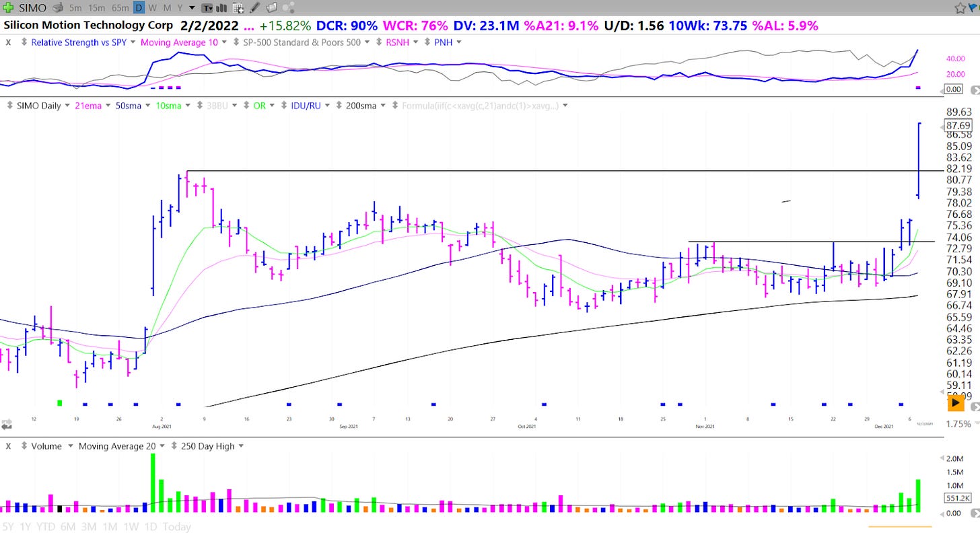
Task: Open Relative Strength vs SPY dropdown
Action: point(133,42)
